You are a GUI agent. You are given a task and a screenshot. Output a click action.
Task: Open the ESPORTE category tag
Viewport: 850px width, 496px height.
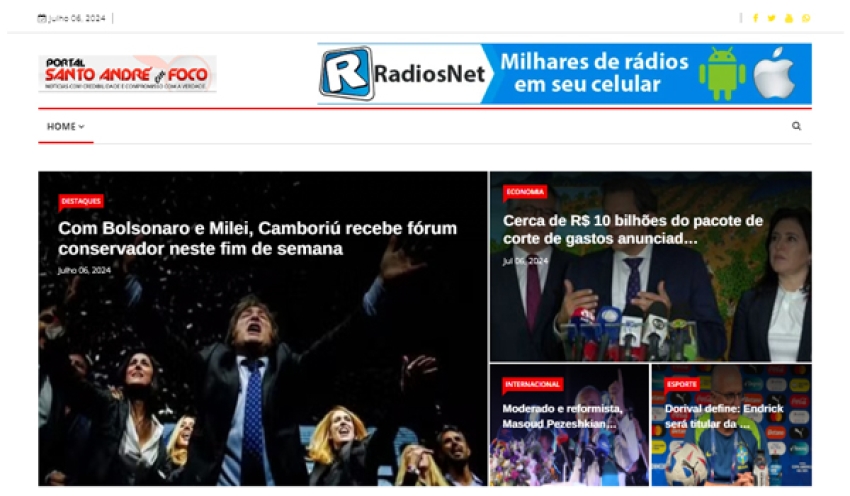(x=681, y=384)
